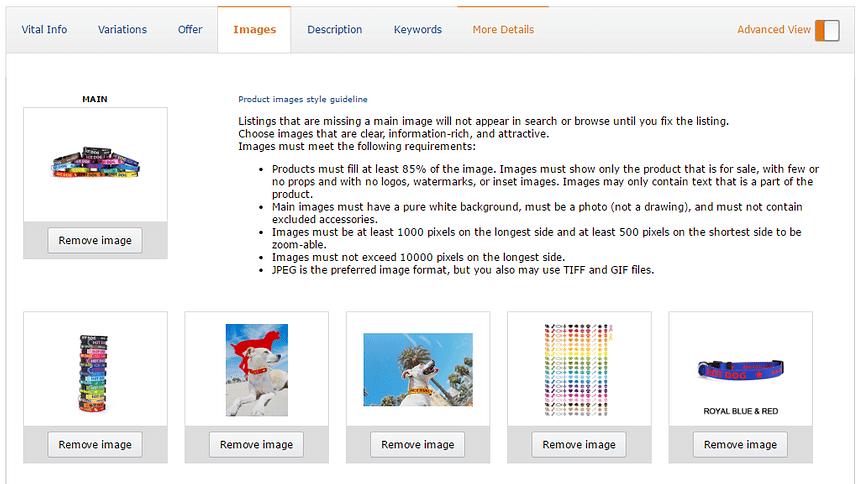The height and width of the screenshot is (484, 865).
Task: Remove the MAIN product image
Action: [95, 241]
